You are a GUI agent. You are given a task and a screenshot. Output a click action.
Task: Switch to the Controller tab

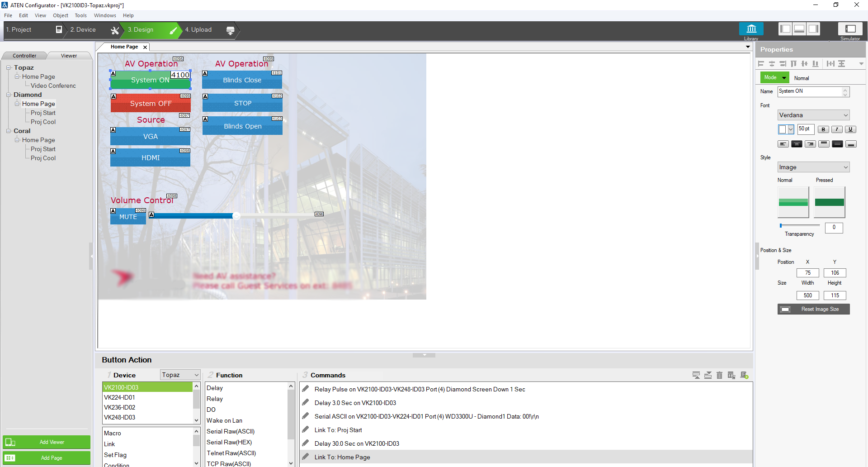click(24, 56)
